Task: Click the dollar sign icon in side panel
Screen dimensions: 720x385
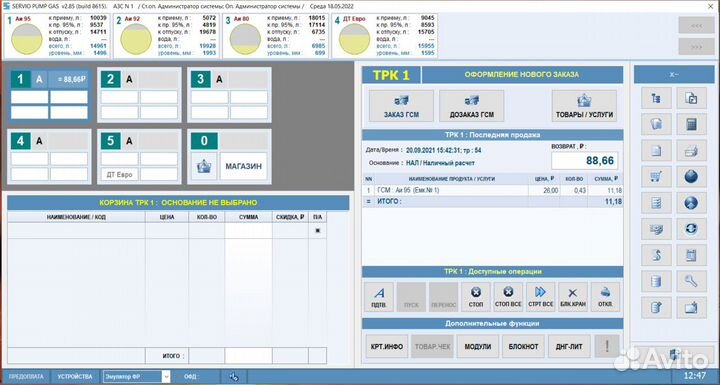Action: pos(656,255)
